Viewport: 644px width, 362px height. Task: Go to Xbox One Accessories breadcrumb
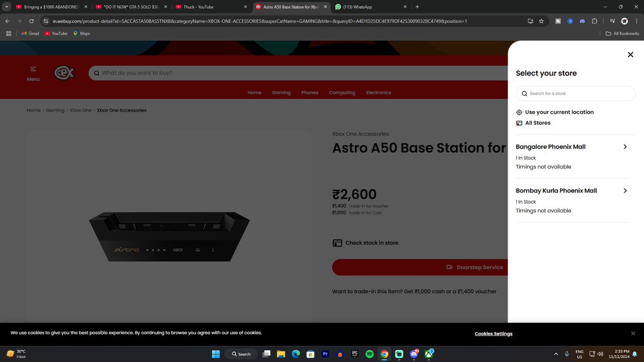click(x=122, y=110)
